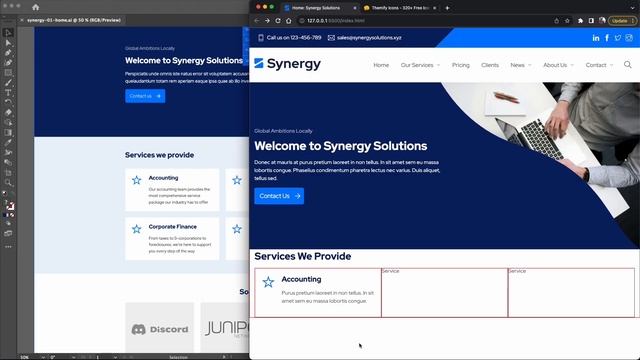Select the synergy-01-home.ai document tab
The height and width of the screenshot is (360, 640).
click(74, 20)
